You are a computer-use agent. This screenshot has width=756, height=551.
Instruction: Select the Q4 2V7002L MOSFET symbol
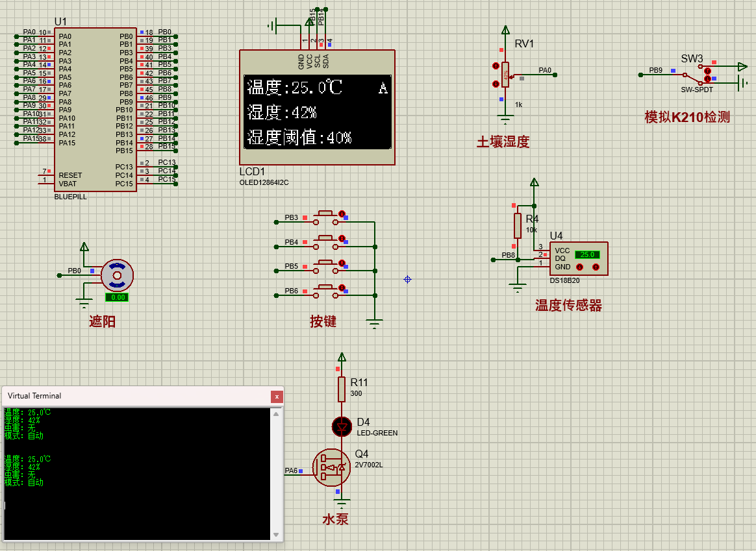tap(333, 467)
